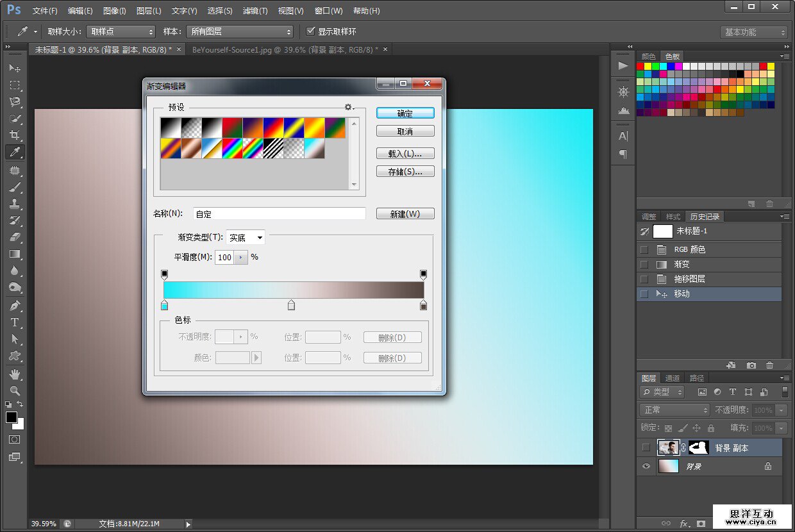
Task: Open the 渐变类型 dropdown
Action: pyautogui.click(x=246, y=238)
